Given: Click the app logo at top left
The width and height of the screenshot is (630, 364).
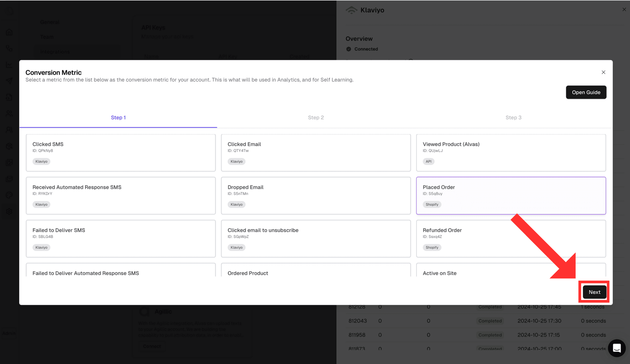Looking at the screenshot, I should pos(9,11).
